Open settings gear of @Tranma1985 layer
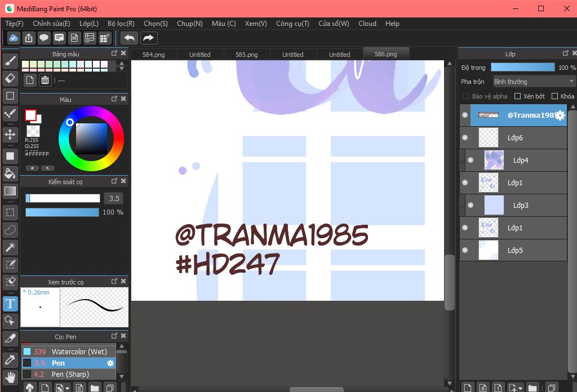Screen dimensions: 577x392 560,115
